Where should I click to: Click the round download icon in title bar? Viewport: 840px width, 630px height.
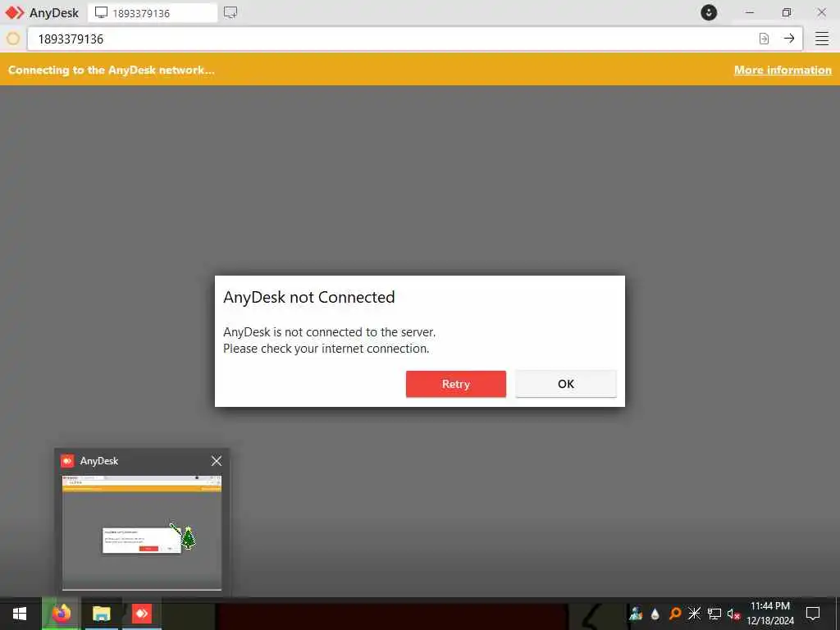709,12
